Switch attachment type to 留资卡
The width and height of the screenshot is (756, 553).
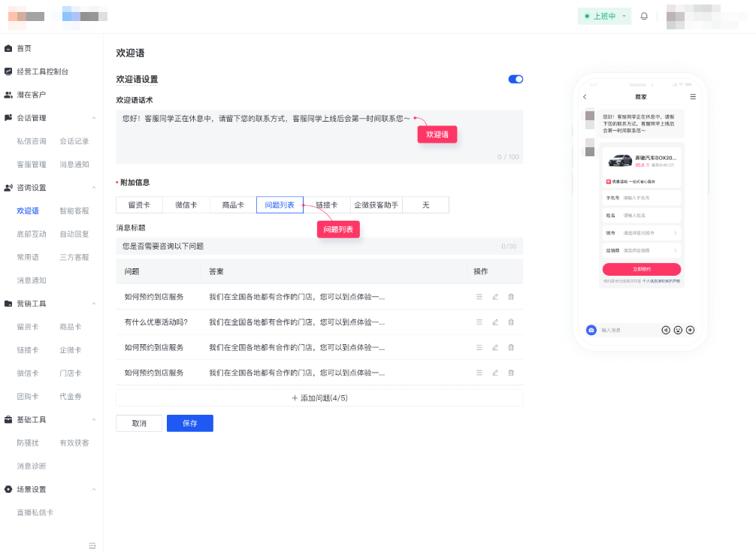(x=138, y=204)
